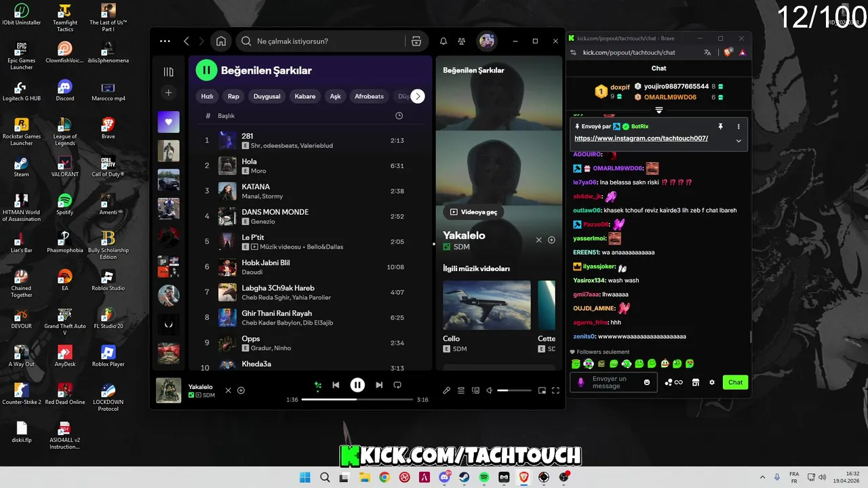This screenshot has height=488, width=868.
Task: Open emoji picker smiley in Kick chat input
Action: pyautogui.click(x=647, y=382)
